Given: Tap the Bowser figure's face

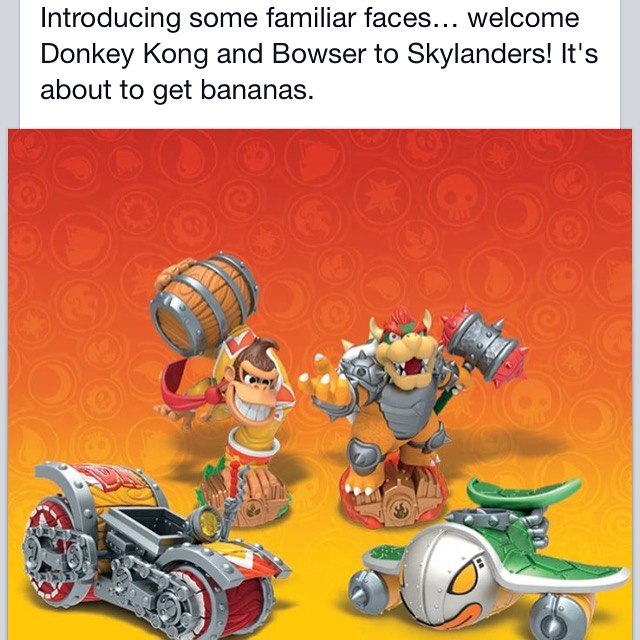Looking at the screenshot, I should (407, 353).
